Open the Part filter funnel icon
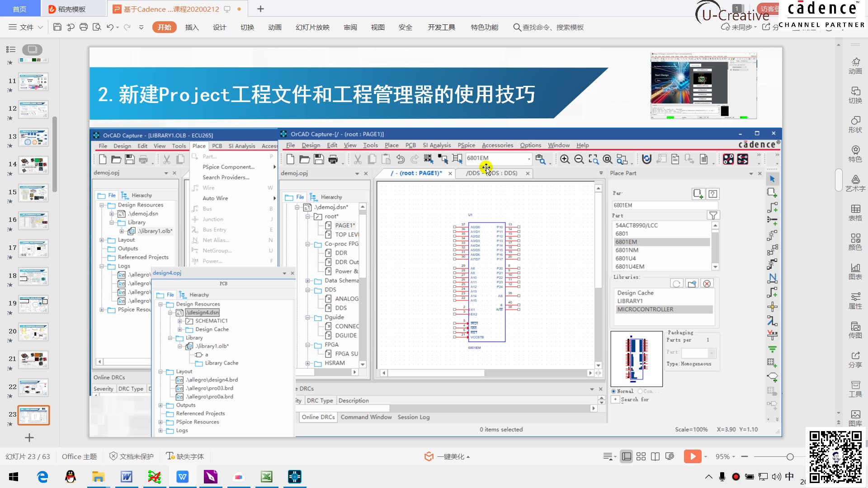This screenshot has height=488, width=868. pos(713,216)
